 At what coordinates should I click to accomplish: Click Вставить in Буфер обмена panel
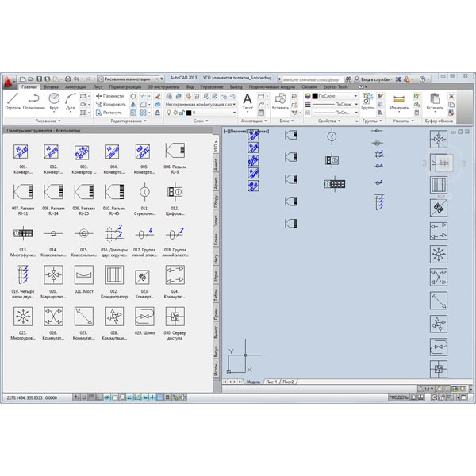click(x=435, y=102)
